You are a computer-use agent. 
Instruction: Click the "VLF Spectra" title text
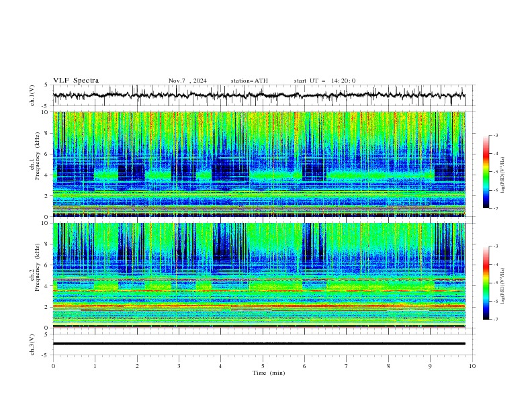coord(76,81)
